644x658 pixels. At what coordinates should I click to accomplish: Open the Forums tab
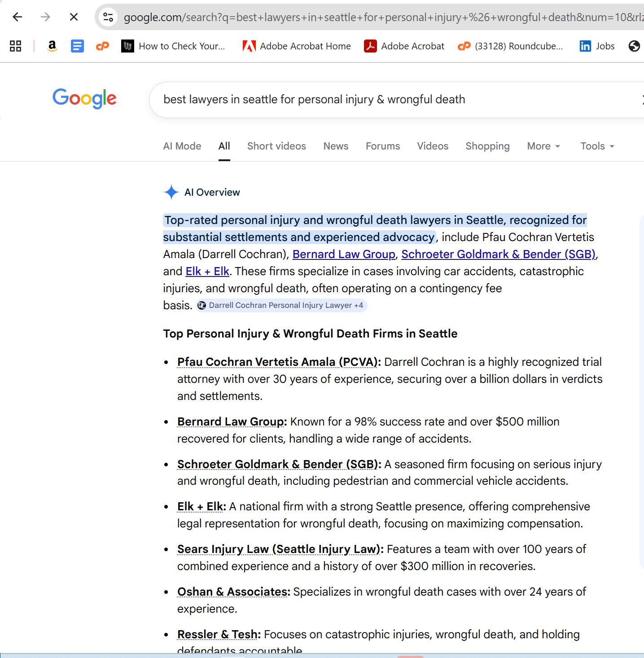[383, 146]
